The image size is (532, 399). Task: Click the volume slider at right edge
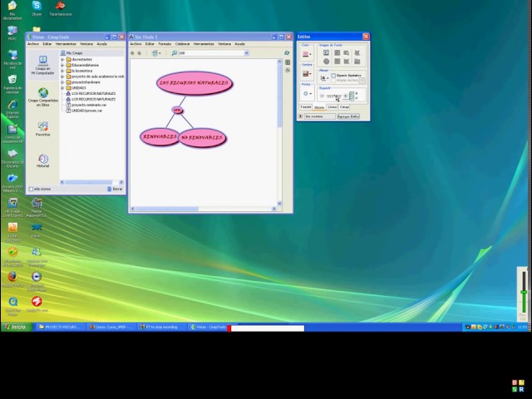524,293
